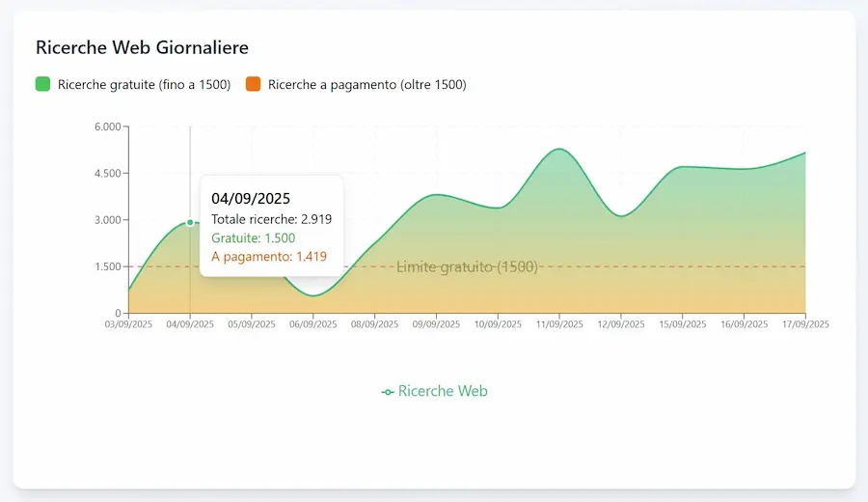Click the 17/09/2025 x-axis date label
868x502 pixels.
pos(804,325)
